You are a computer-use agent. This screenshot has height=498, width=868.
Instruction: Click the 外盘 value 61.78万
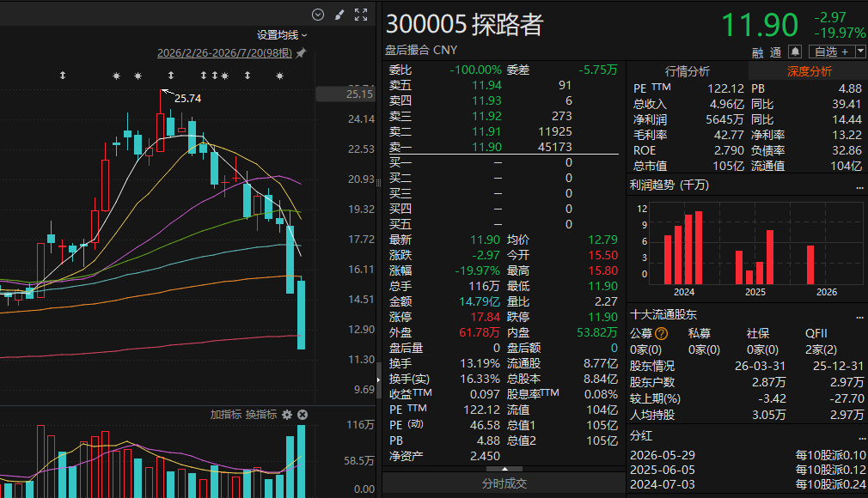(480, 332)
